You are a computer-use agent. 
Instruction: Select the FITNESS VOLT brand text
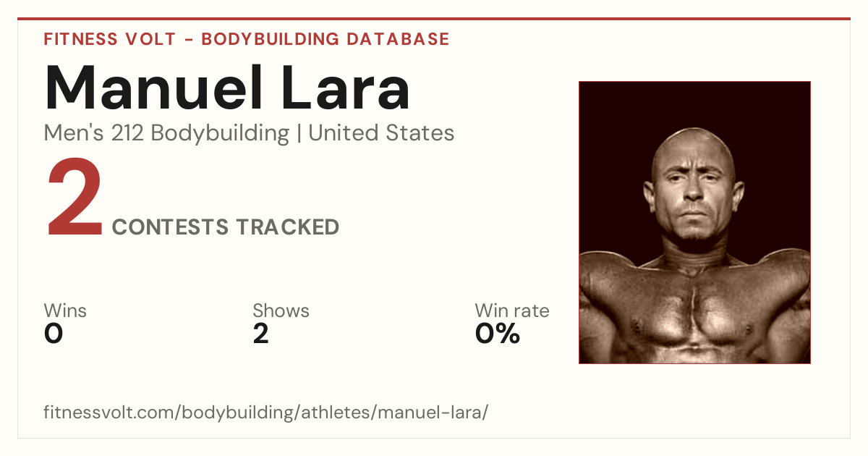pyautogui.click(x=110, y=39)
